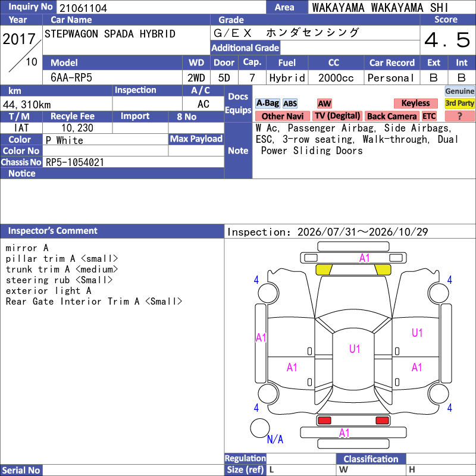This screenshot has height=476, width=476.
Task: Click the red question mark badge
Action: 459,116
